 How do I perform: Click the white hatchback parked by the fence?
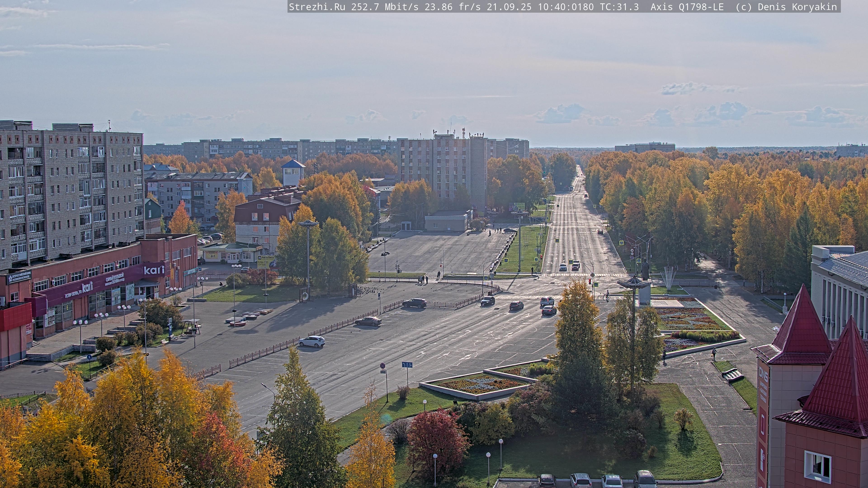click(312, 341)
